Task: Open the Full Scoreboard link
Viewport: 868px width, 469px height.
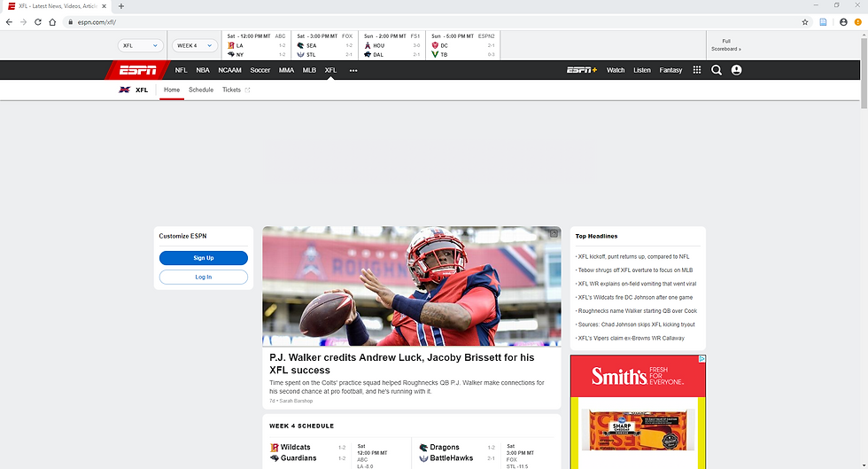Action: [726, 45]
